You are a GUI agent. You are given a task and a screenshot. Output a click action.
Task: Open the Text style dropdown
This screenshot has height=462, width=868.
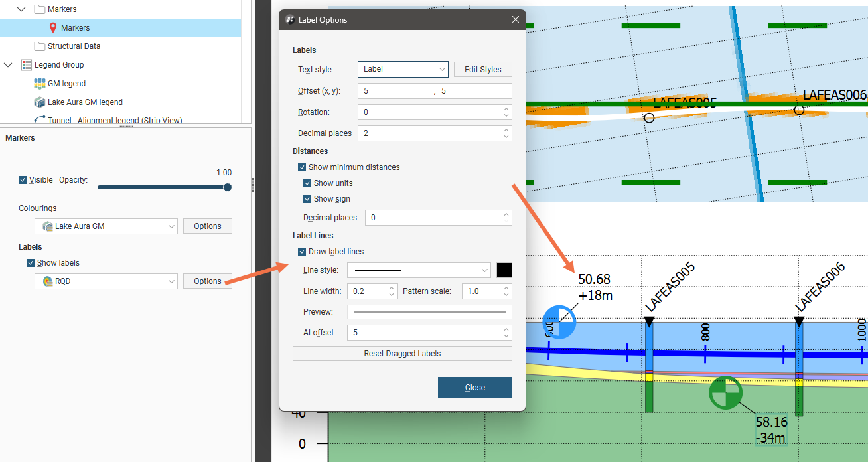point(403,69)
